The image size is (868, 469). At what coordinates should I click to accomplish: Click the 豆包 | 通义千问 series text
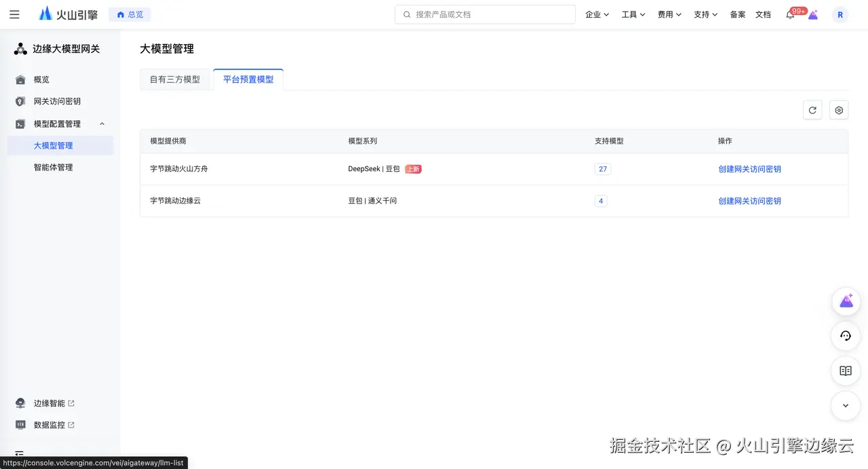tap(372, 201)
